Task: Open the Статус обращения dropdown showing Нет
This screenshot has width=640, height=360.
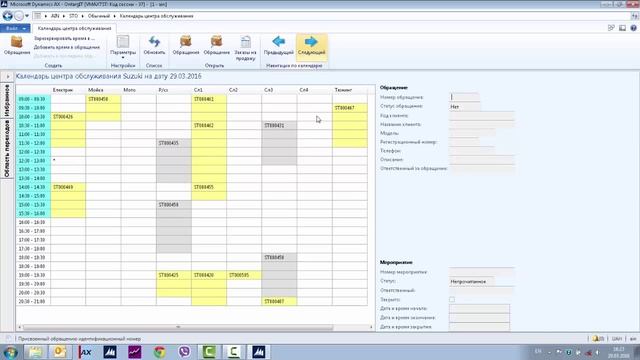Action: tap(464, 107)
